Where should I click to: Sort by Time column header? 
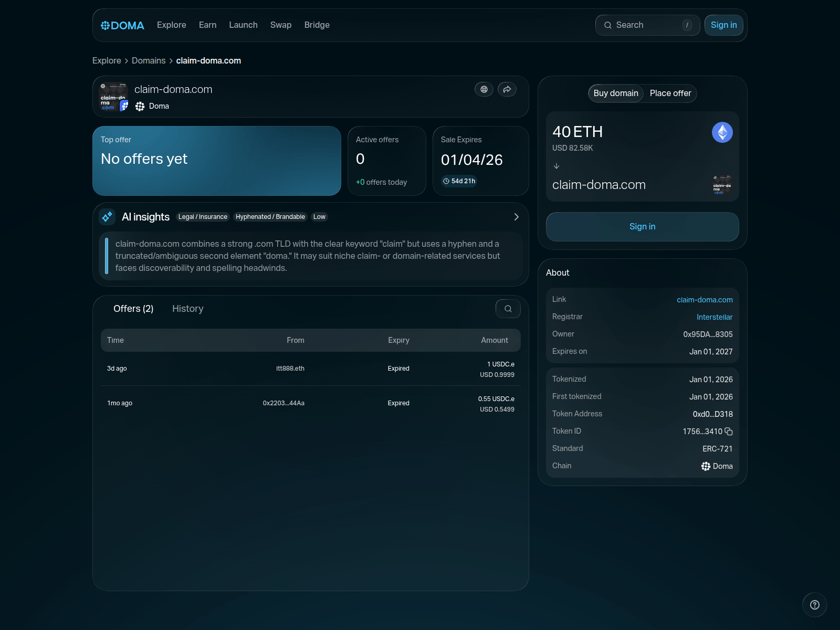point(115,340)
